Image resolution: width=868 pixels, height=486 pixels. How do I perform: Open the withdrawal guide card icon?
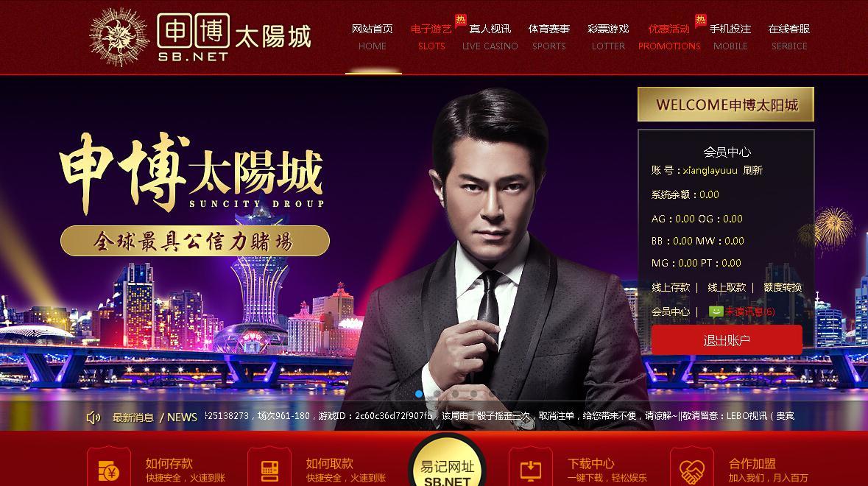[269, 471]
